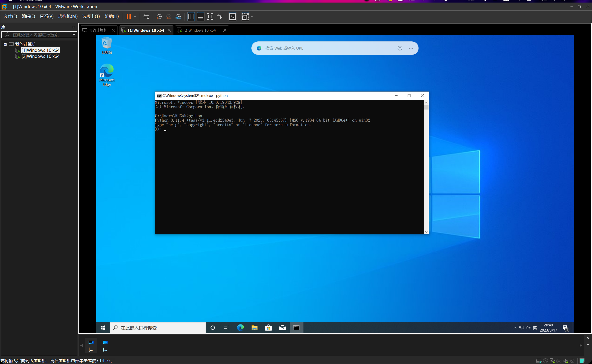Click the guest volume tray icon
Viewport: 592px width, 364px height.
[528, 328]
